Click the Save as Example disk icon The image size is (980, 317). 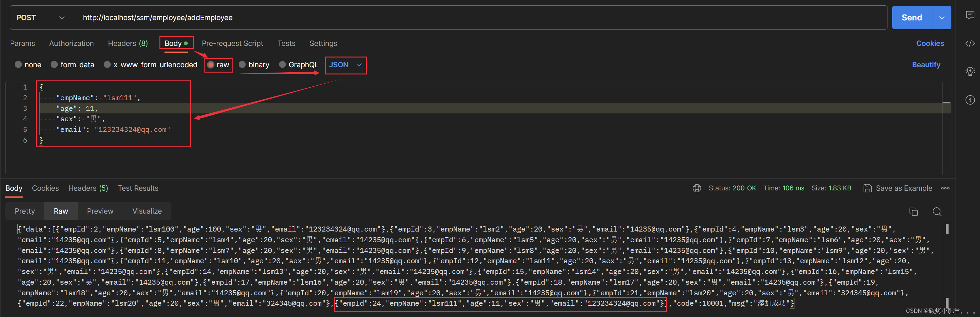(x=867, y=188)
